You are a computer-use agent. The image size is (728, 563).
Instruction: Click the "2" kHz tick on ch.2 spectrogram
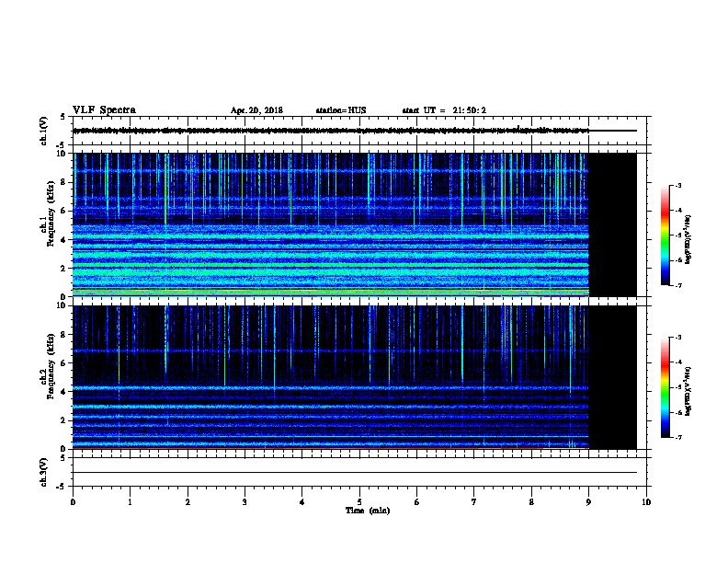coord(64,420)
